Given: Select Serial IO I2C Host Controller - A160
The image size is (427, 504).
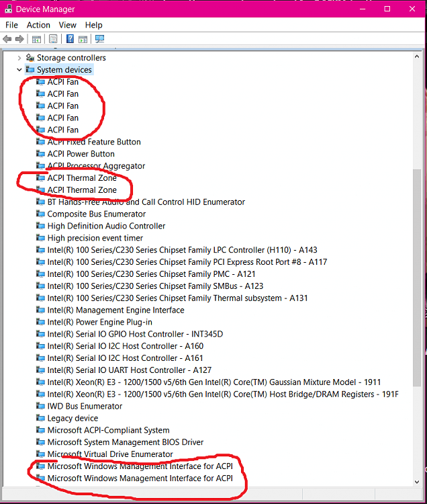Looking at the screenshot, I should point(126,346).
